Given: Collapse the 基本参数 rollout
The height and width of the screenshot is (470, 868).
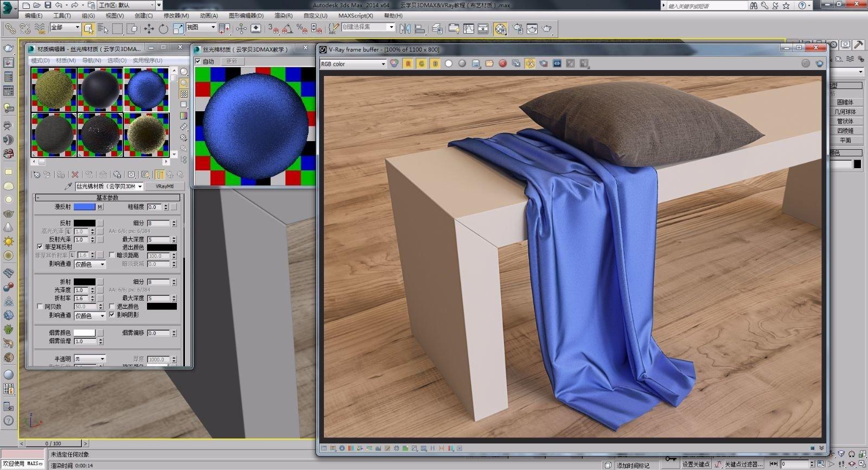Looking at the screenshot, I should 107,198.
